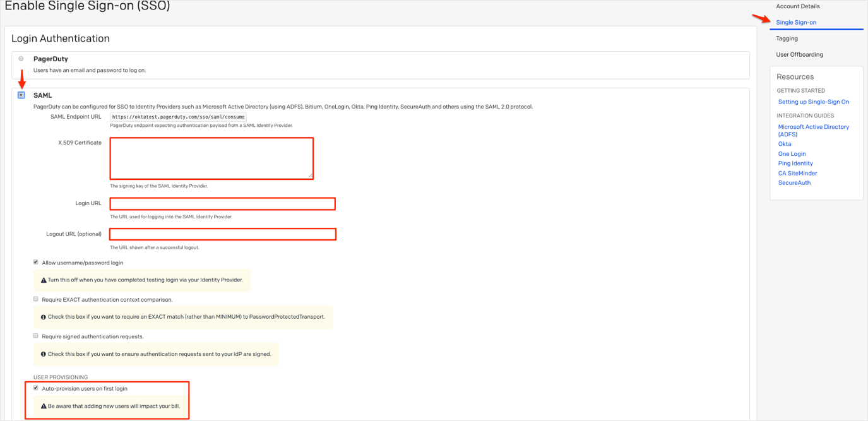Click the SAML Endpoint URL value
The height and width of the screenshot is (421, 868).
(178, 117)
